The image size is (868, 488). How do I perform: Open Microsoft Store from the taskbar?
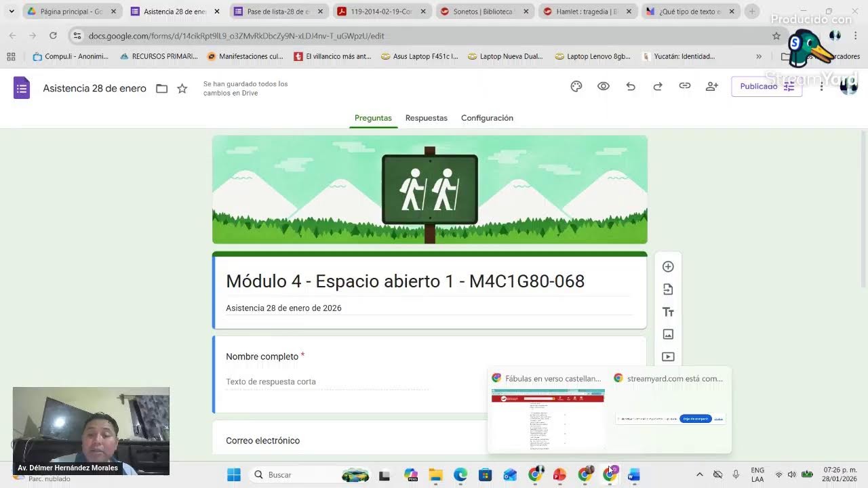[485, 474]
